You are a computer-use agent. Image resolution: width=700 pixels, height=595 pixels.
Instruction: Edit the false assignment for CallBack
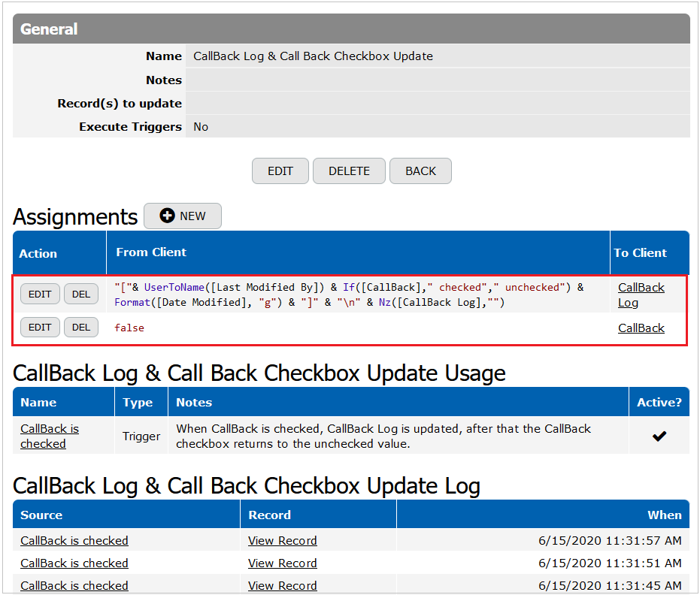pyautogui.click(x=40, y=328)
